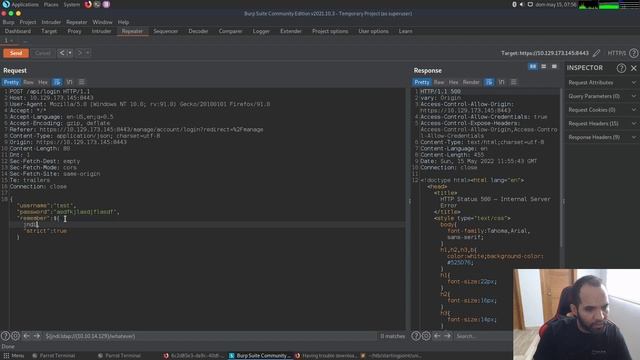Viewport: 640px width, 360px height.
Task: Switch to the Extender tab
Action: (291, 31)
